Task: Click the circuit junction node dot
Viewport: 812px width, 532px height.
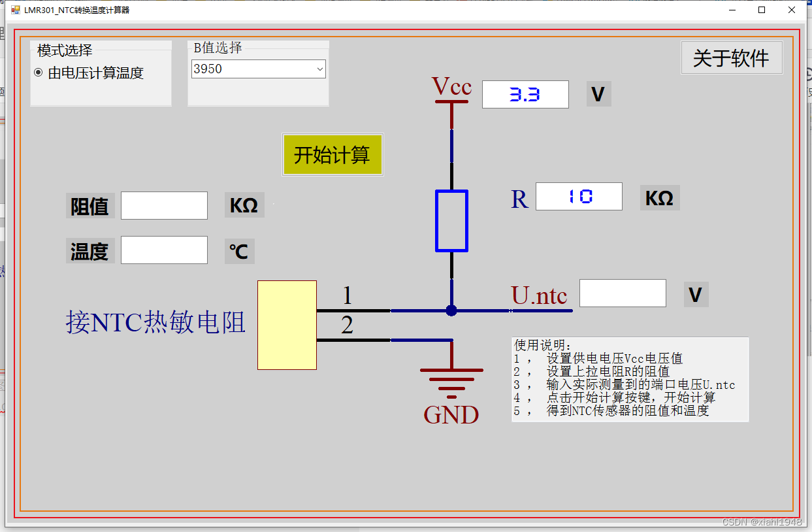Action: click(x=451, y=310)
